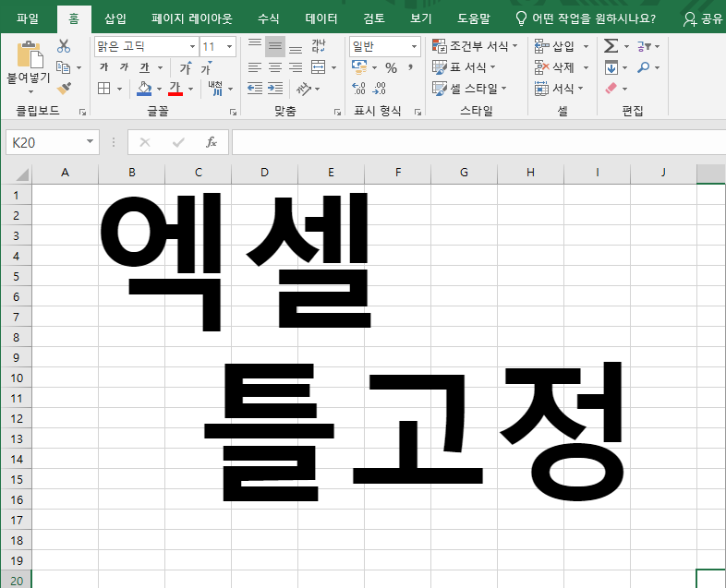Image resolution: width=726 pixels, height=588 pixels.
Task: Apply percent style format
Action: (x=392, y=68)
